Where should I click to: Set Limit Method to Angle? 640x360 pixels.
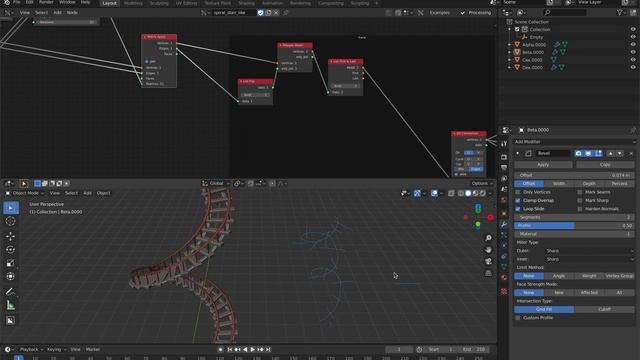click(559, 276)
